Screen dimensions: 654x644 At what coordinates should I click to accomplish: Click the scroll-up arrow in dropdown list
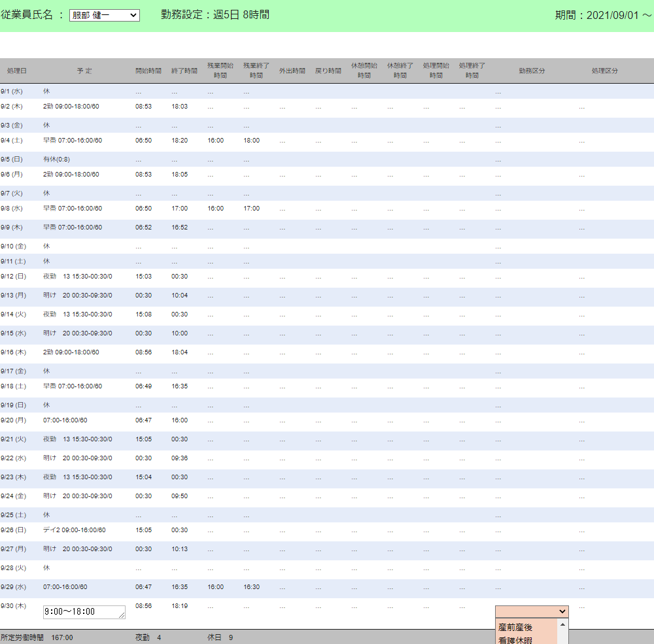tap(562, 625)
